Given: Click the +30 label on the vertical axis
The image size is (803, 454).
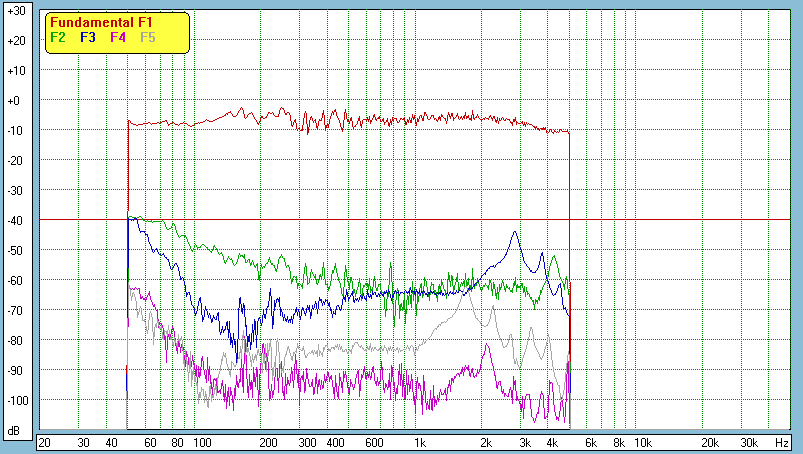Looking at the screenshot, I should [15, 11].
